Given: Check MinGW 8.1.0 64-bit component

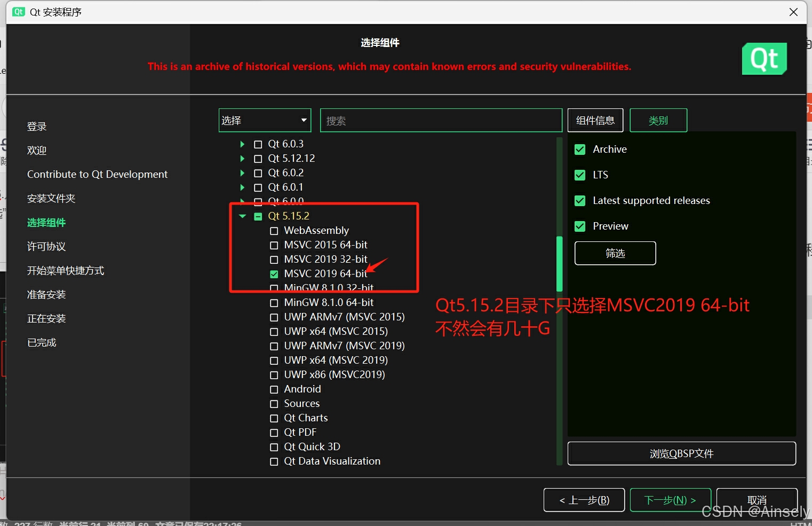Looking at the screenshot, I should coord(274,303).
